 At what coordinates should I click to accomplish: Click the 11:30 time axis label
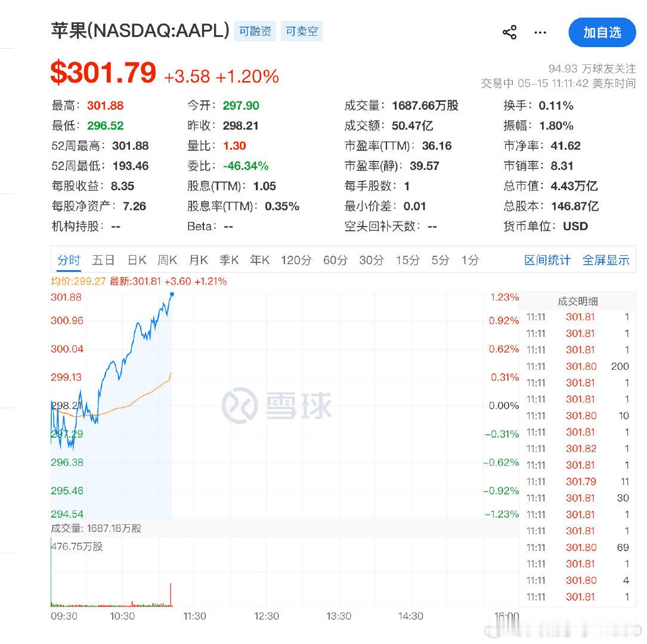click(194, 616)
